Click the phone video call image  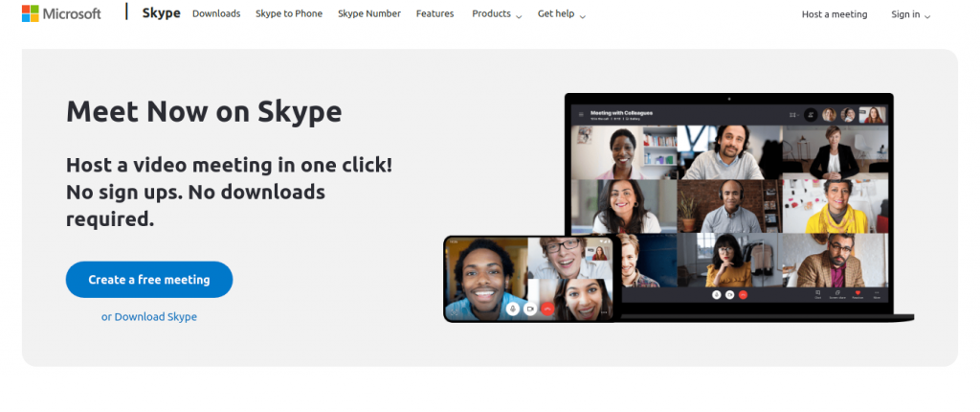(530, 279)
